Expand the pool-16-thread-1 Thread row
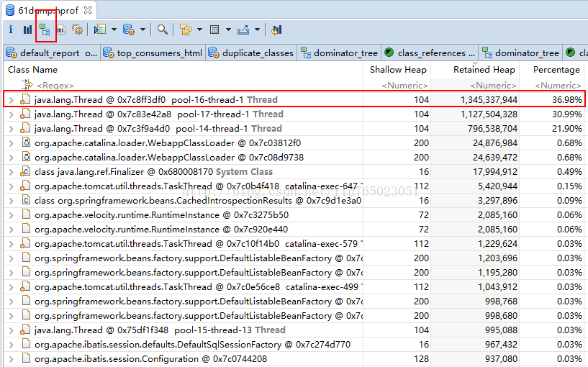This screenshot has width=588, height=367. pyautogui.click(x=11, y=100)
